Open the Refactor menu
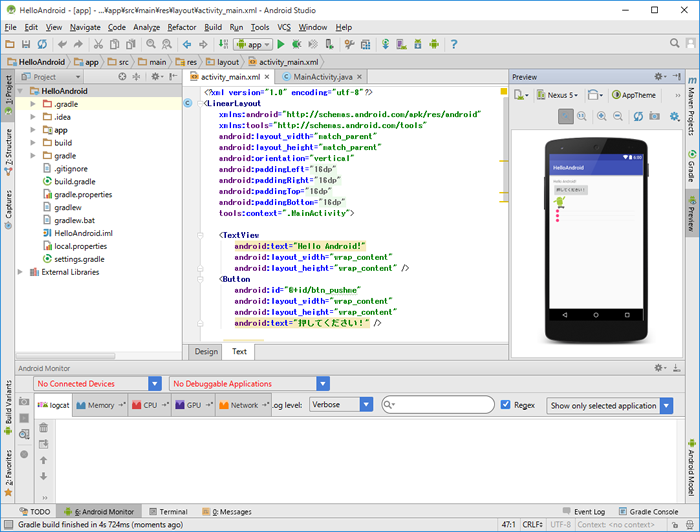 (x=182, y=27)
